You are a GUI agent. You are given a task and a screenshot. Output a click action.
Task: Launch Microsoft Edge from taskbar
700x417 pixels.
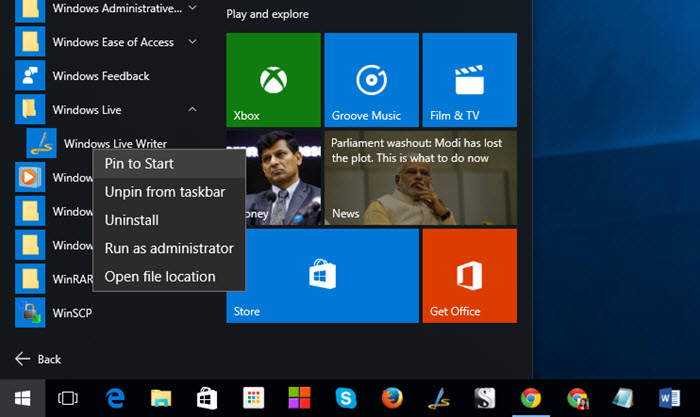[x=115, y=398]
